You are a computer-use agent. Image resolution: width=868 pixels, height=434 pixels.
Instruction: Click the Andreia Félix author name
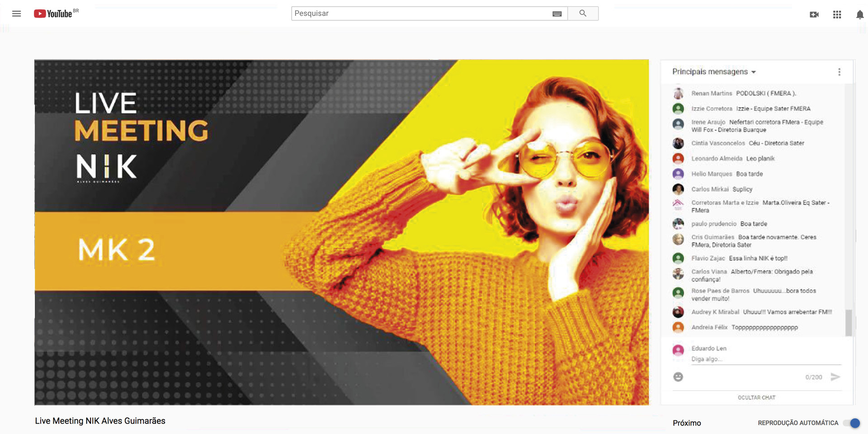[x=709, y=327]
